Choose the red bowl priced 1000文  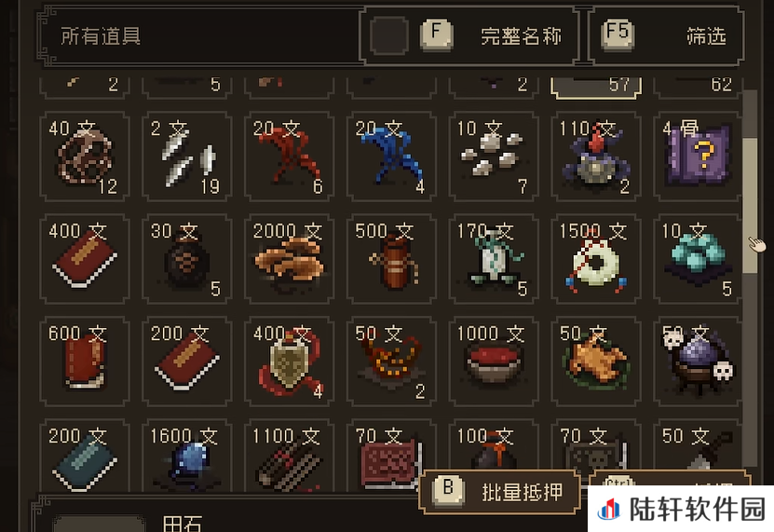494,361
